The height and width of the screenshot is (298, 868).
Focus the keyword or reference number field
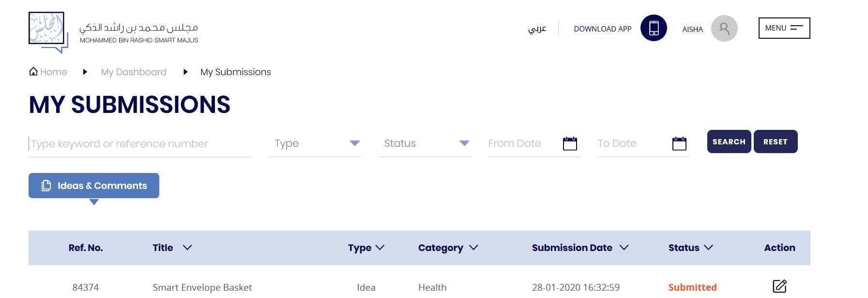[x=139, y=144]
